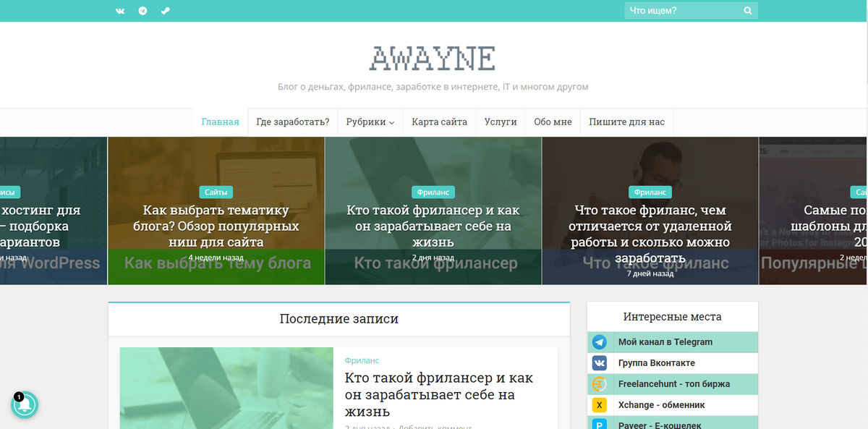Expand the Рубрики dropdown menu

(370, 122)
